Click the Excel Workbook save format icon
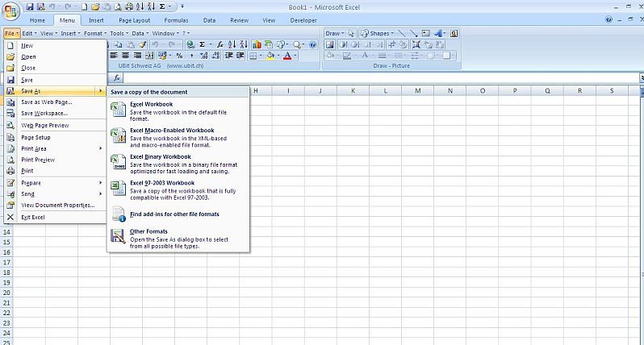The height and width of the screenshot is (345, 644). coord(118,110)
